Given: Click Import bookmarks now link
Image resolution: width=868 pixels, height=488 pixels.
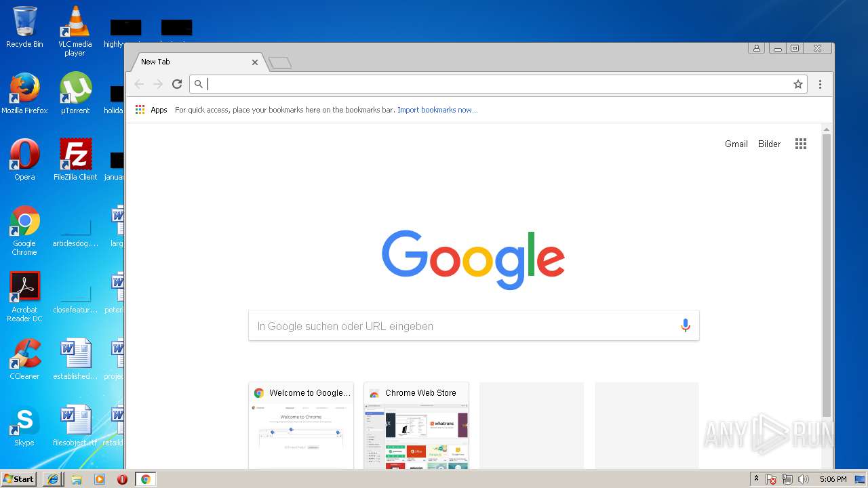Looking at the screenshot, I should coord(437,110).
